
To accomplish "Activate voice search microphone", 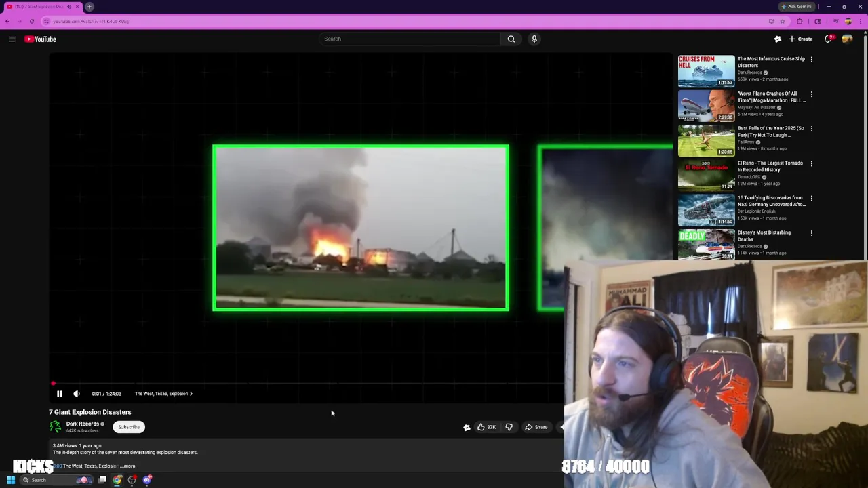I will (x=534, y=39).
